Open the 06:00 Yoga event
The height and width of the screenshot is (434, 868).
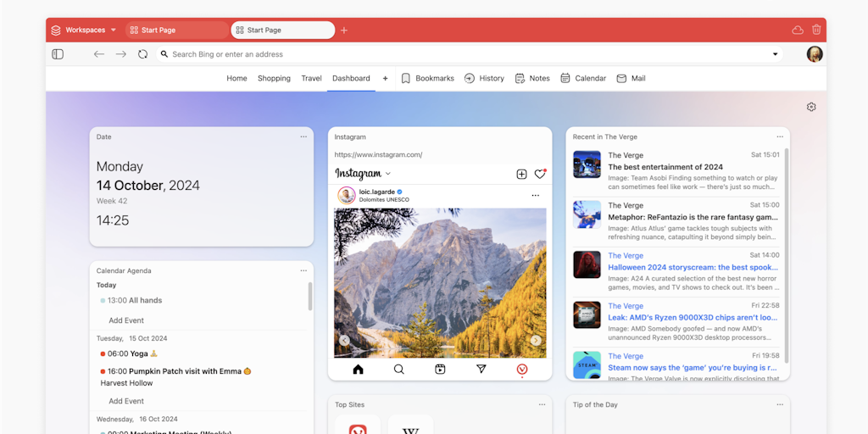coord(130,353)
